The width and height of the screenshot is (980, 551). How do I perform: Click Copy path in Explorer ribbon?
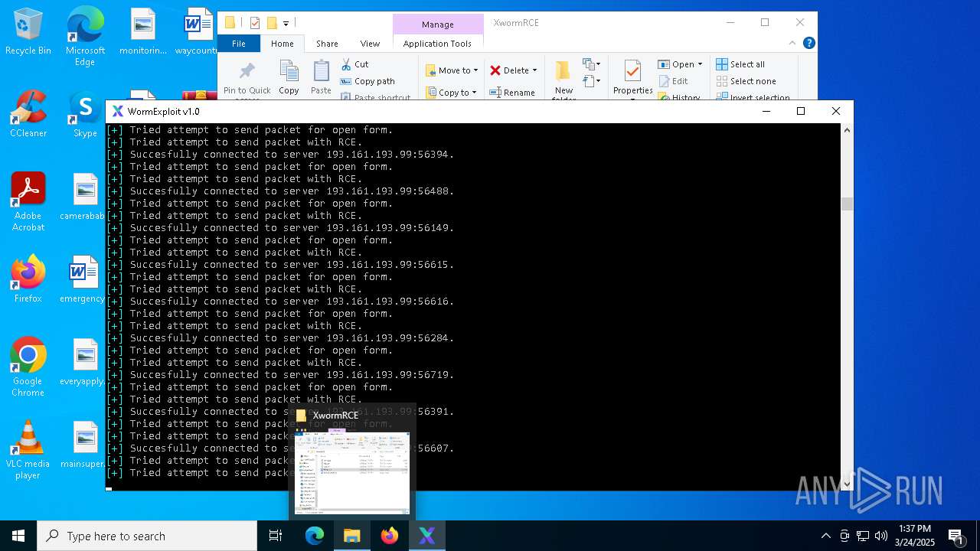click(x=367, y=81)
